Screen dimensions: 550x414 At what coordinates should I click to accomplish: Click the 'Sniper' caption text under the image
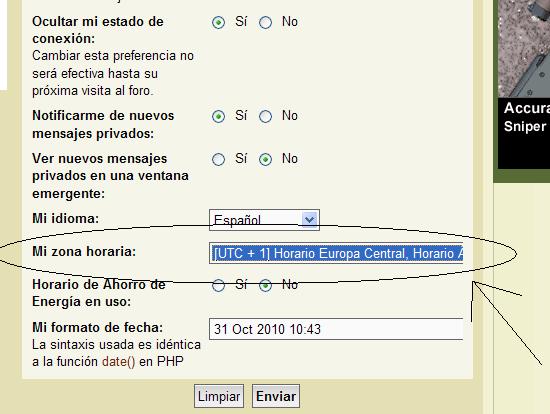coord(525,126)
